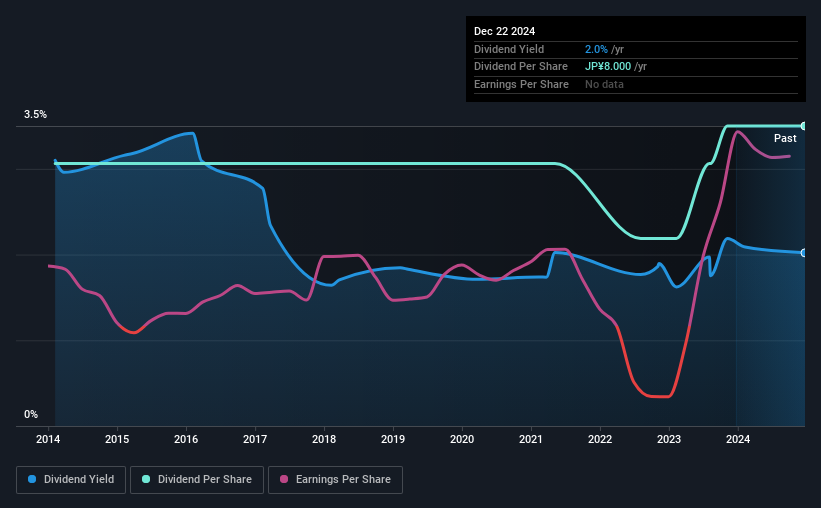Screen dimensions: 821x508
Task: Toggle the Dividend Per Share legend button
Action: click(x=197, y=480)
